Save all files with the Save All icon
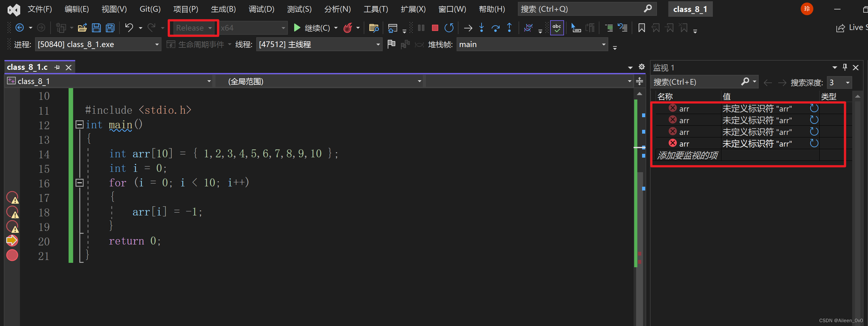The image size is (868, 326). click(x=110, y=28)
